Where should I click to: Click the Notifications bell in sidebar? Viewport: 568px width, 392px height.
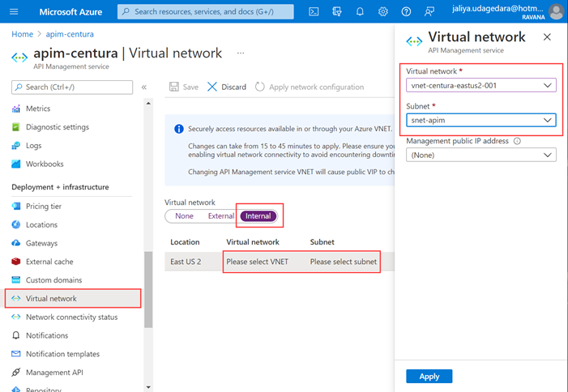tap(16, 335)
